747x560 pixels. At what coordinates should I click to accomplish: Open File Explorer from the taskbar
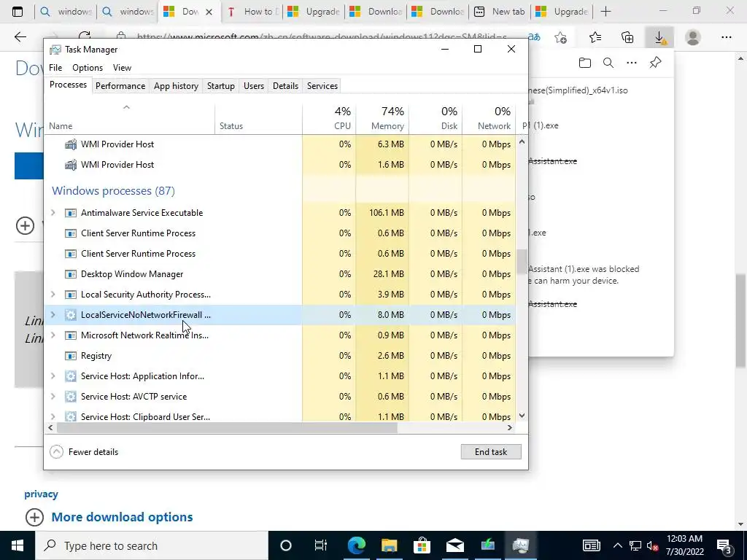tap(390, 545)
